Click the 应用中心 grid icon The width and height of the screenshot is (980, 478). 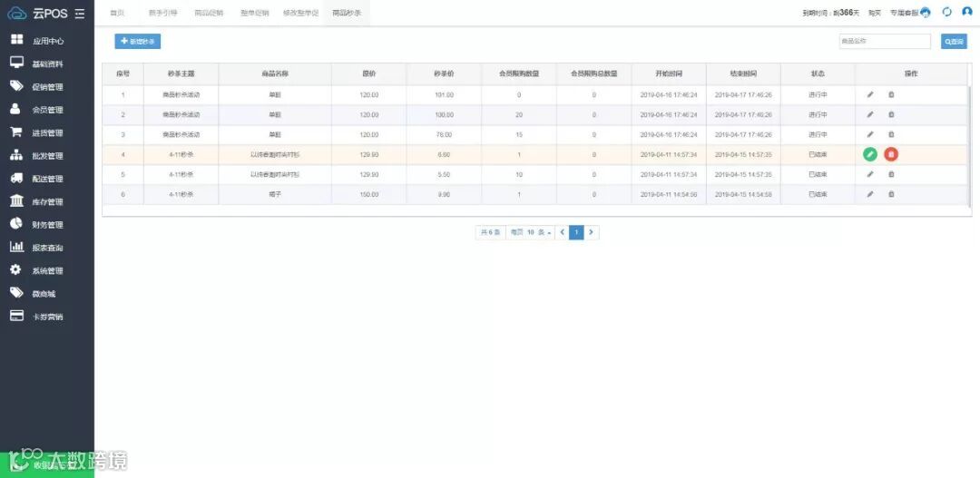(17, 41)
